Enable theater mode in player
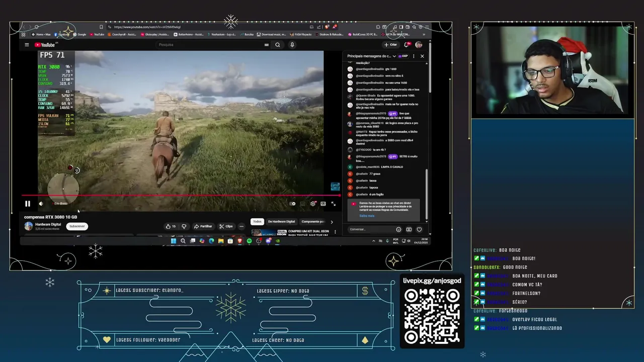The width and height of the screenshot is (644, 362). click(323, 204)
